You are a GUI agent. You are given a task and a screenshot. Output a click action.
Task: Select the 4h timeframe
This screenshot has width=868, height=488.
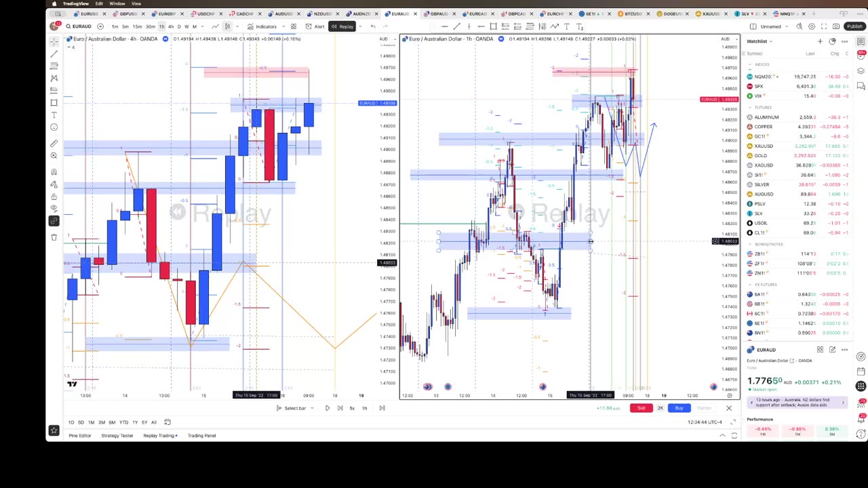(170, 26)
